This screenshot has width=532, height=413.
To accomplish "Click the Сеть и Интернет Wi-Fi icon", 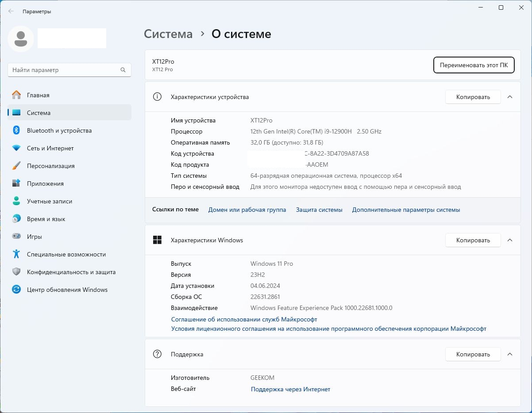I will point(16,148).
